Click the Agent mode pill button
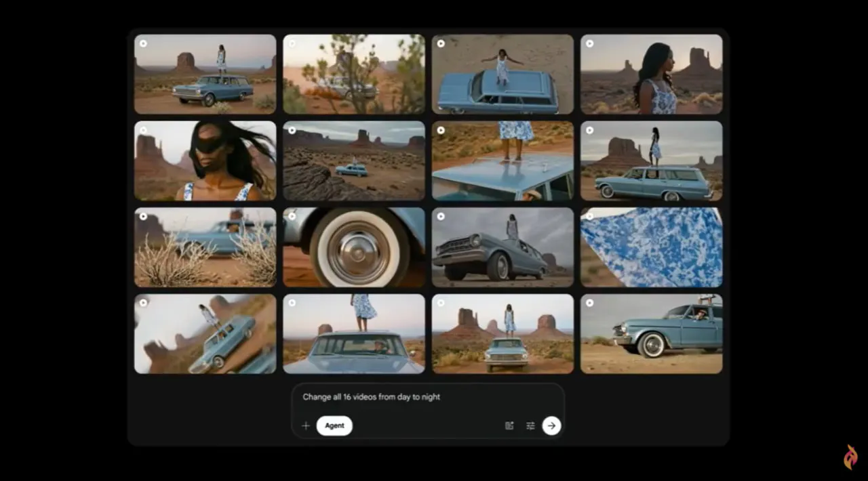The height and width of the screenshot is (481, 868). (x=334, y=425)
